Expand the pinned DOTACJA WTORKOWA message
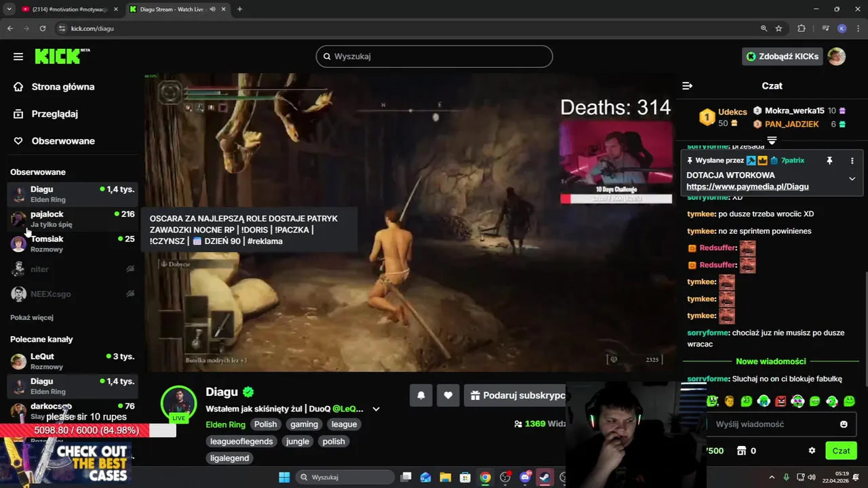Viewport: 868px width, 488px height. [x=852, y=179]
